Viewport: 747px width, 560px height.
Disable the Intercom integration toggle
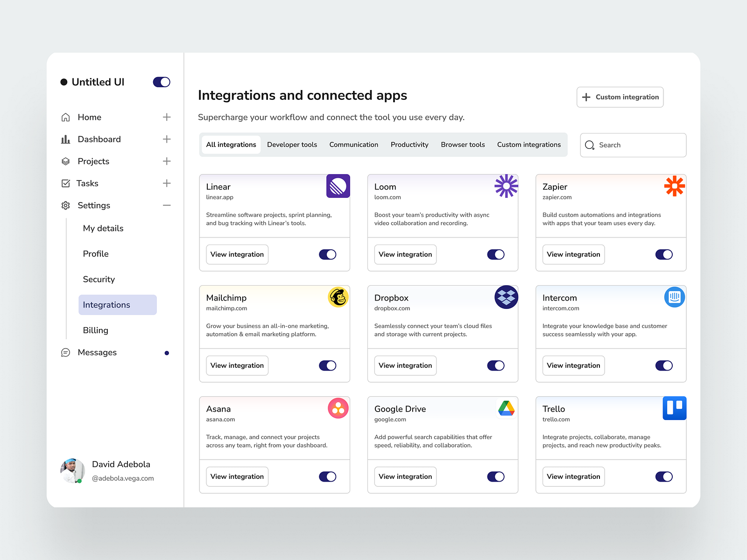664,365
